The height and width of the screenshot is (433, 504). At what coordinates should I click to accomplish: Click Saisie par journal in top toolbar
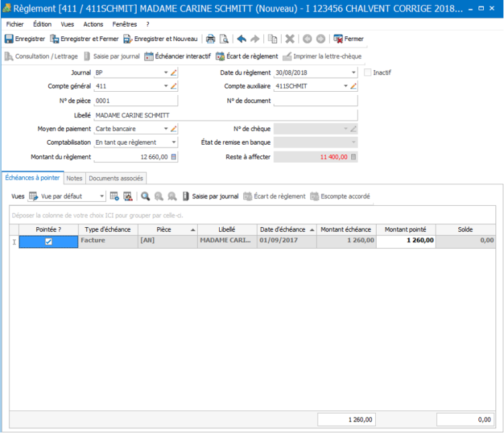point(111,56)
